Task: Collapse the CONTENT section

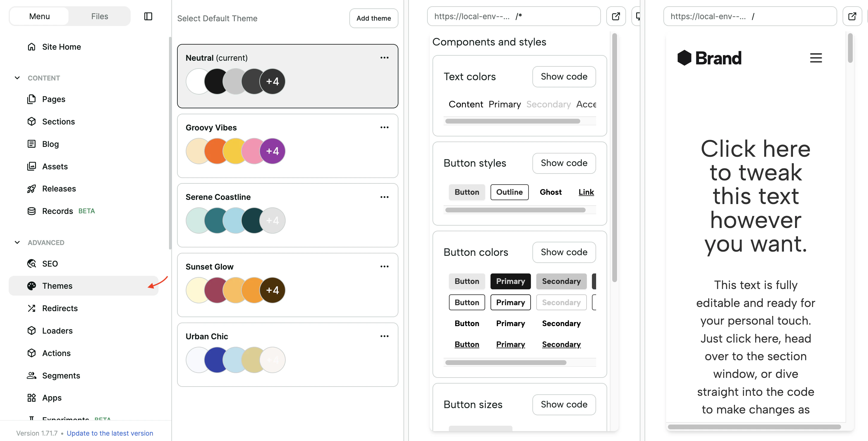Action: [17, 78]
